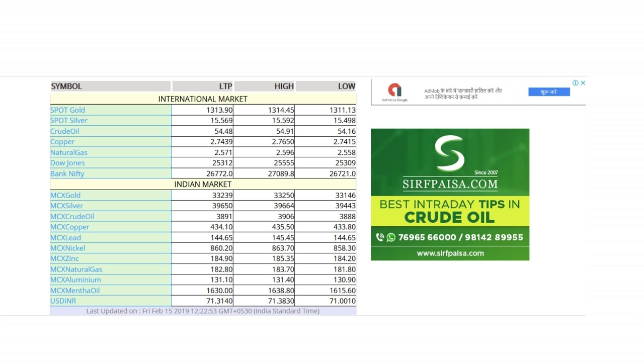Viewport: 644px width, 362px height.
Task: Visit www.sirfpaisa.com on the green banner
Action: tap(450, 253)
